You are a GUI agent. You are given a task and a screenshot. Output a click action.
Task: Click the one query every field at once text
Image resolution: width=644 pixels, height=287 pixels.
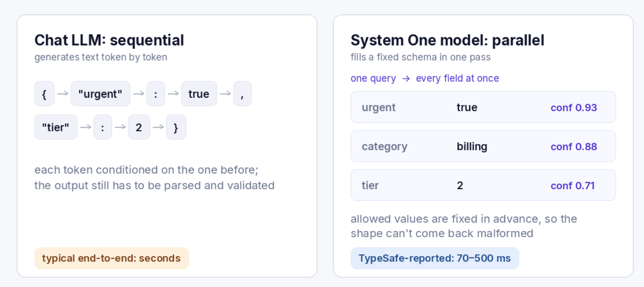point(425,78)
